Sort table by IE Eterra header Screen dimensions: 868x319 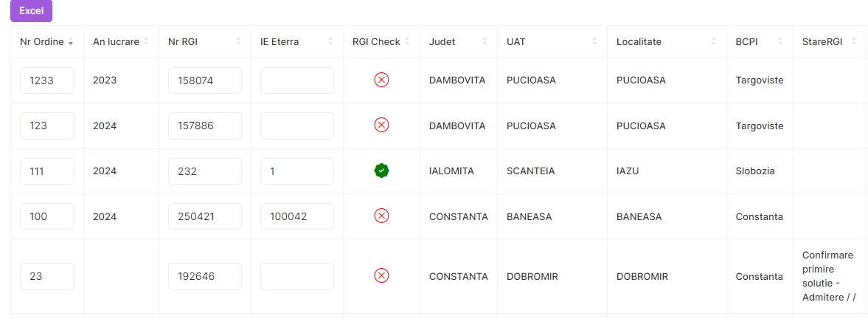pyautogui.click(x=330, y=42)
